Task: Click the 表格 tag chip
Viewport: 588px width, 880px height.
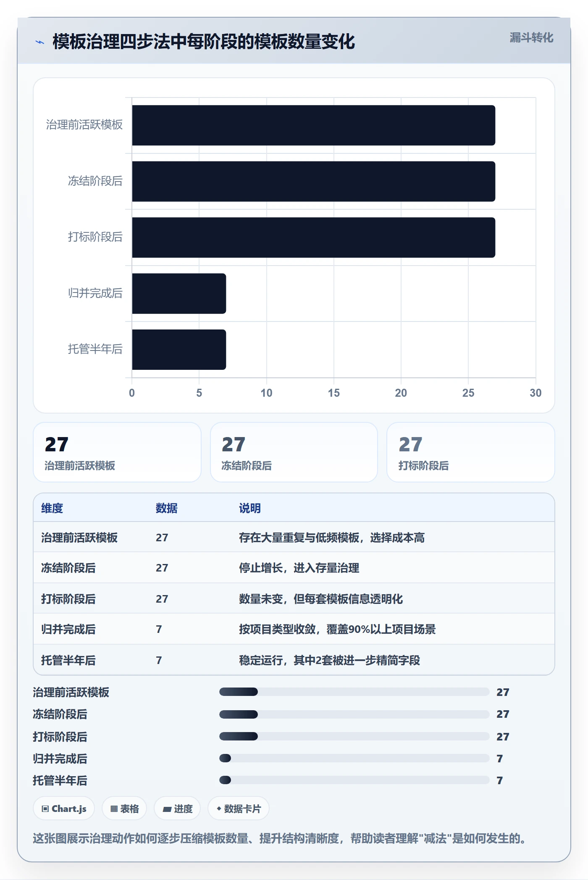Action: tap(124, 809)
